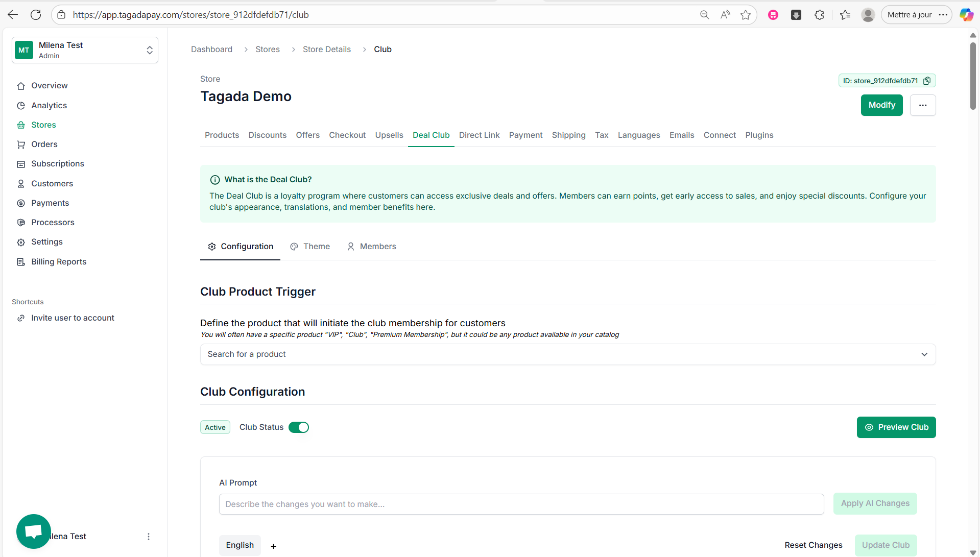Navigate to Store Details in the breadcrumb
980x557 pixels.
point(327,50)
